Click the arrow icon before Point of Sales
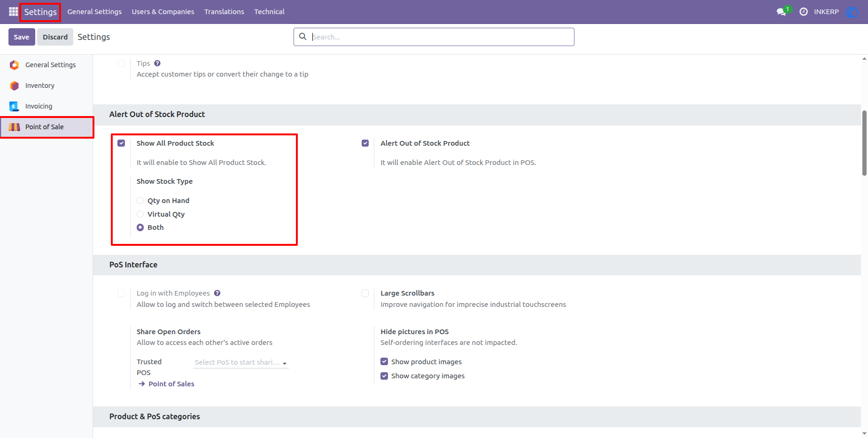The image size is (868, 438). point(141,384)
